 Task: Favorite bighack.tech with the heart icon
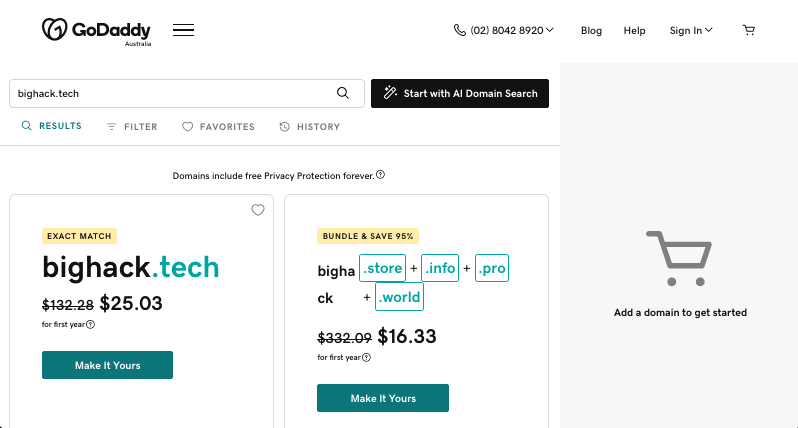pos(258,210)
